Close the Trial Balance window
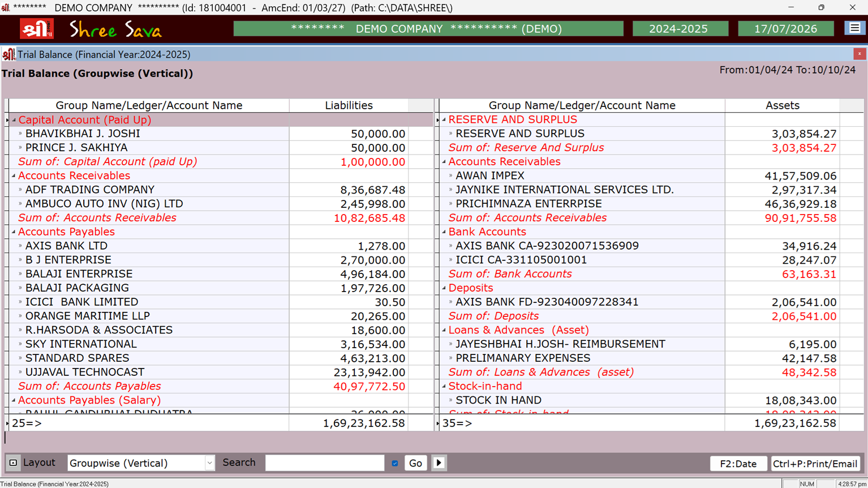 (860, 54)
